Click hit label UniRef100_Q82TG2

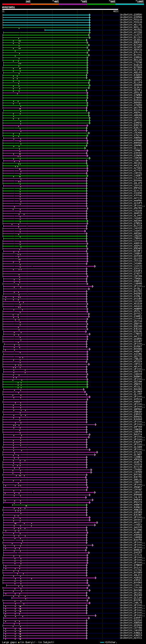tap(131, 356)
